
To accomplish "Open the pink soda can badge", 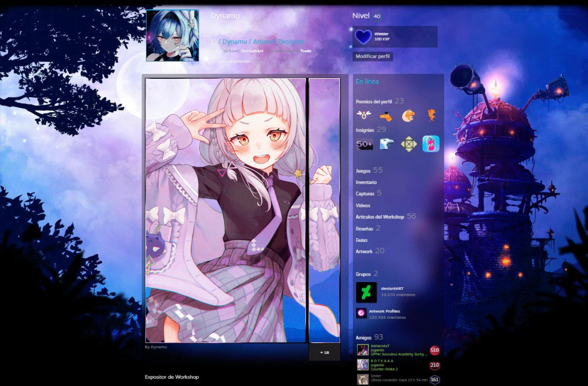I will (x=431, y=144).
